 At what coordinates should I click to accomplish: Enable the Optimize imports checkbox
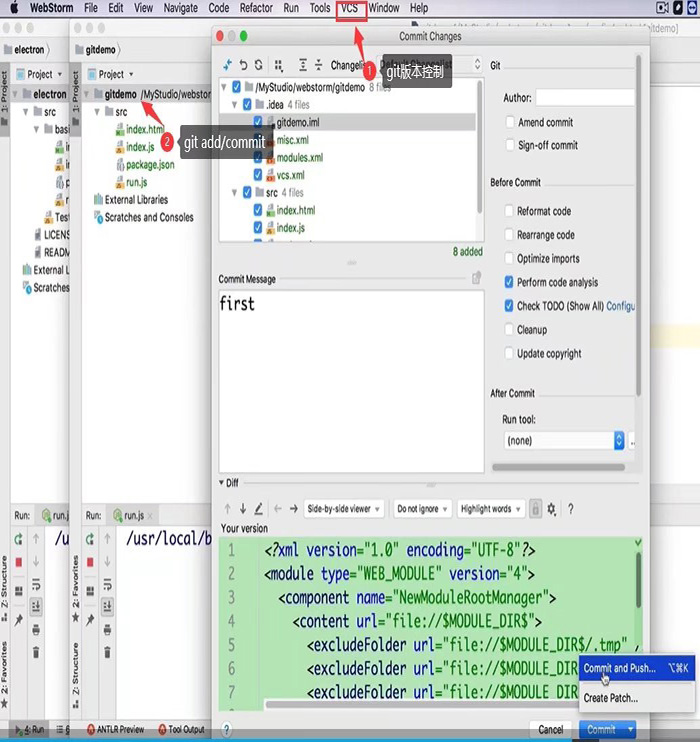coord(509,258)
